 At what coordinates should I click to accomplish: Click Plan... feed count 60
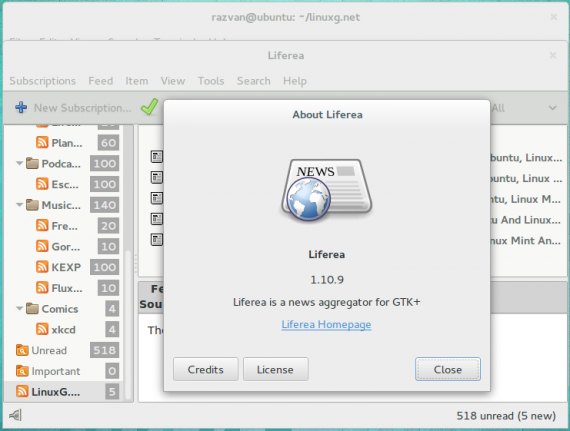108,142
